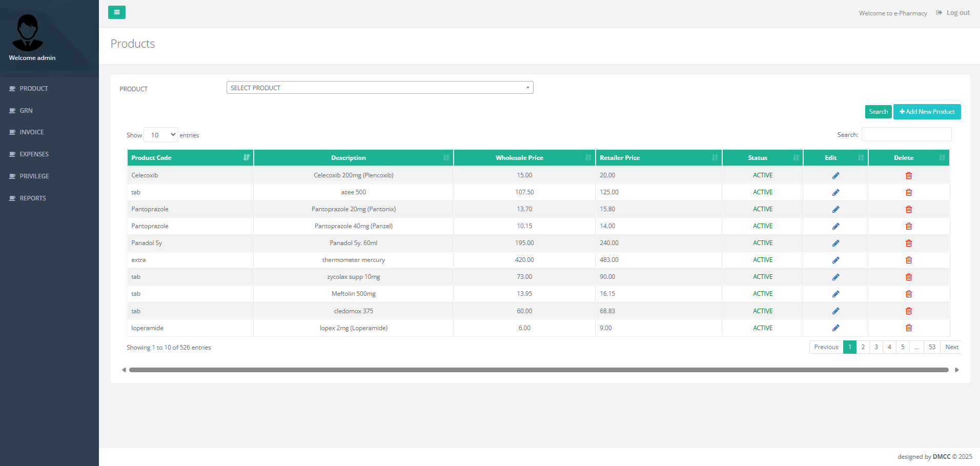Image resolution: width=980 pixels, height=466 pixels.
Task: Go to page 3 of the product list
Action: tap(876, 347)
